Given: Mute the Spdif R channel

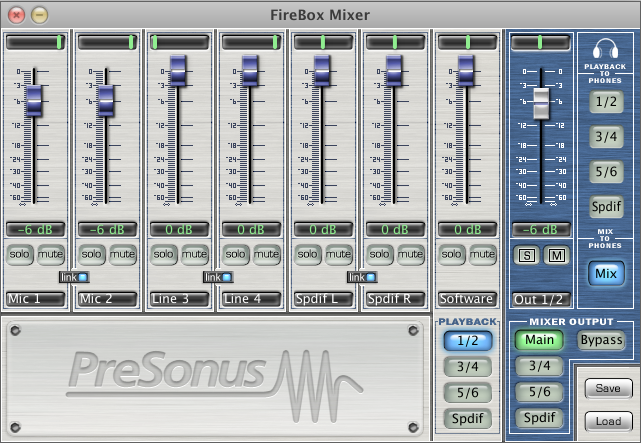Looking at the screenshot, I should click(x=410, y=255).
